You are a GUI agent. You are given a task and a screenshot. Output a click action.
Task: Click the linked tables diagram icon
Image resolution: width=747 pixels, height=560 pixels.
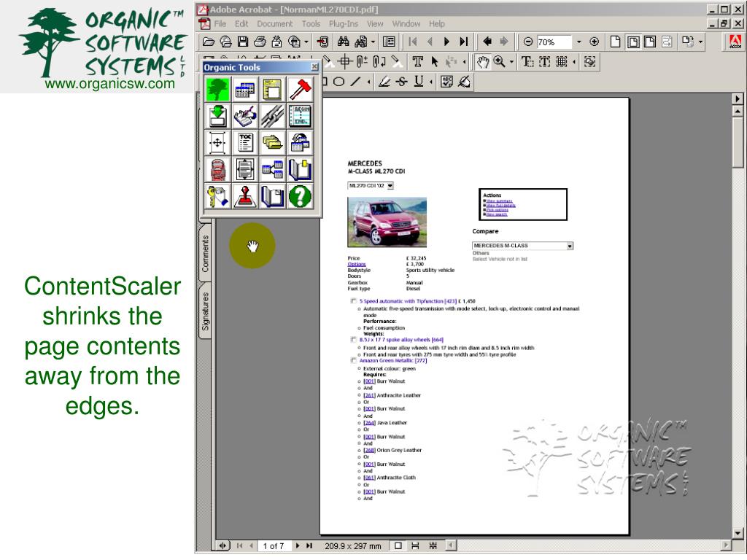(x=273, y=169)
